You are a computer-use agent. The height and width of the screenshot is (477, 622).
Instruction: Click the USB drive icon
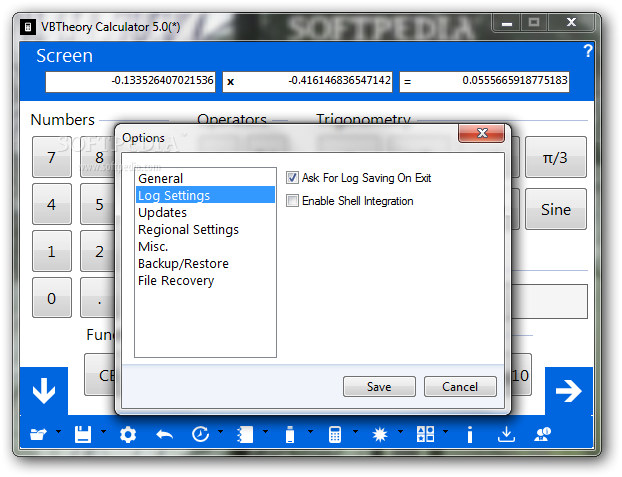click(x=290, y=435)
